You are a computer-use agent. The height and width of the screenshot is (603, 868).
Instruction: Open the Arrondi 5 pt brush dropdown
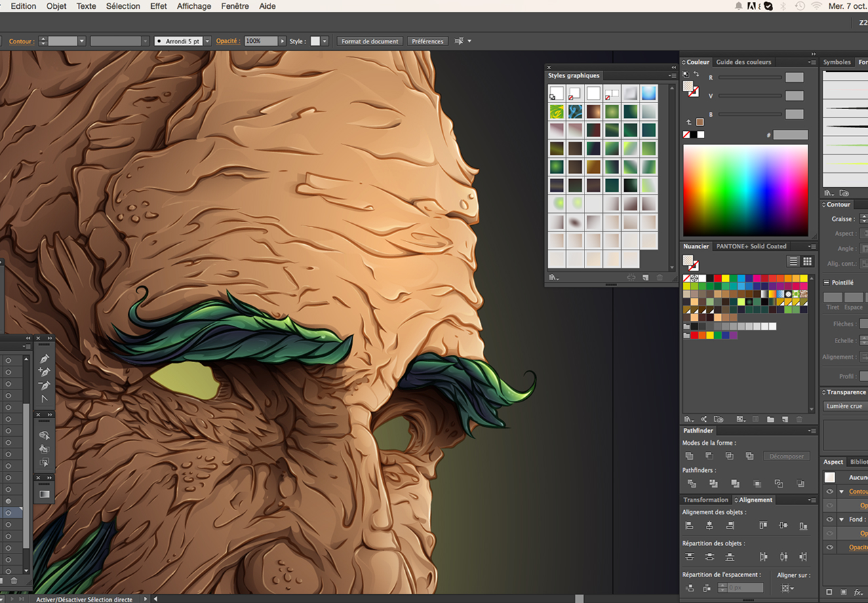[x=208, y=41]
